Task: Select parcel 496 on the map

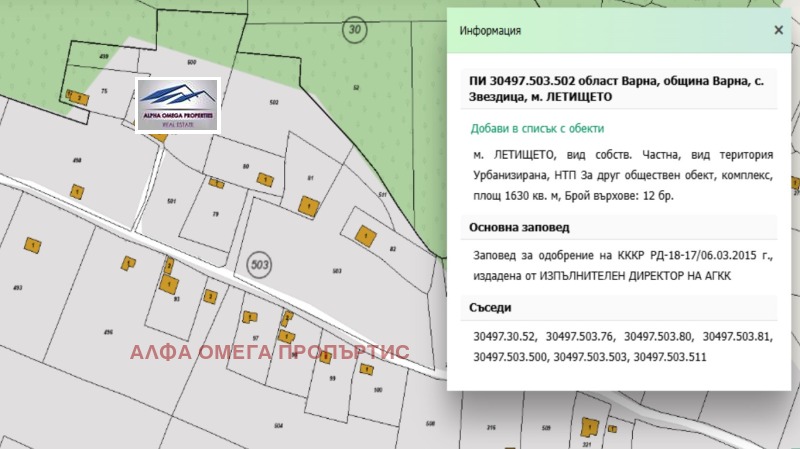Action: tap(108, 332)
